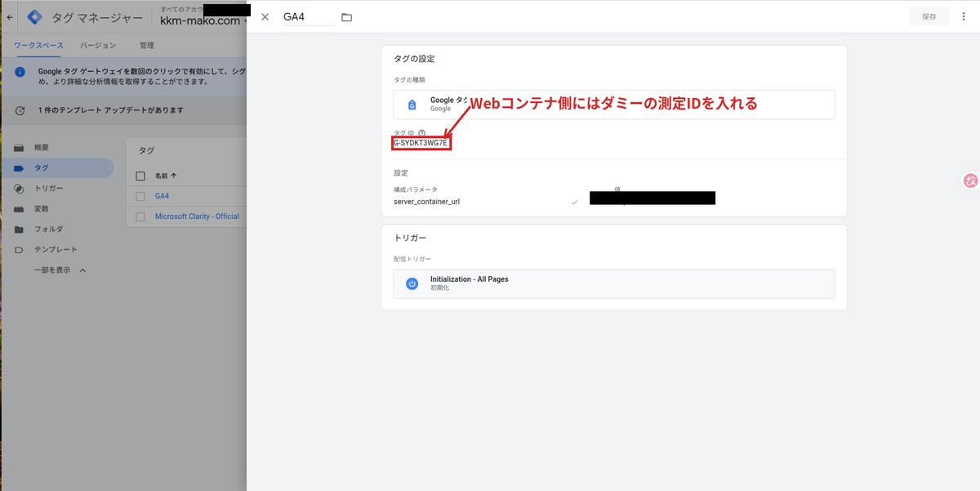
Task: Close the GA4 tag editor panel
Action: [265, 16]
